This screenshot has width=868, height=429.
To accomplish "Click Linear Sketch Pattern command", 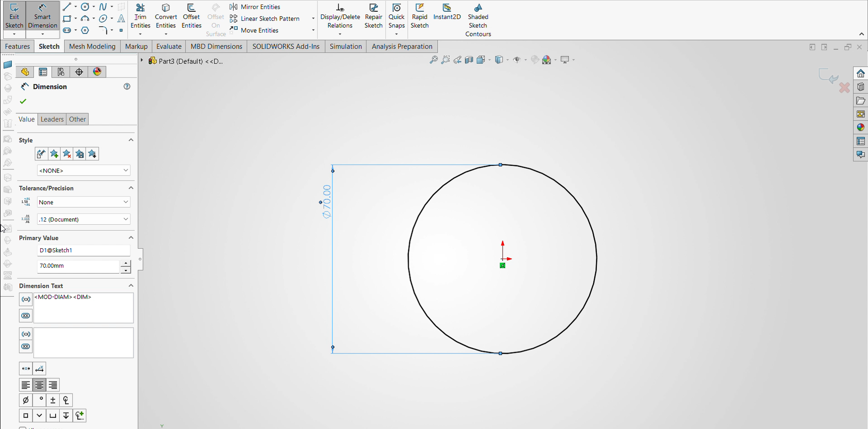I will pos(265,19).
